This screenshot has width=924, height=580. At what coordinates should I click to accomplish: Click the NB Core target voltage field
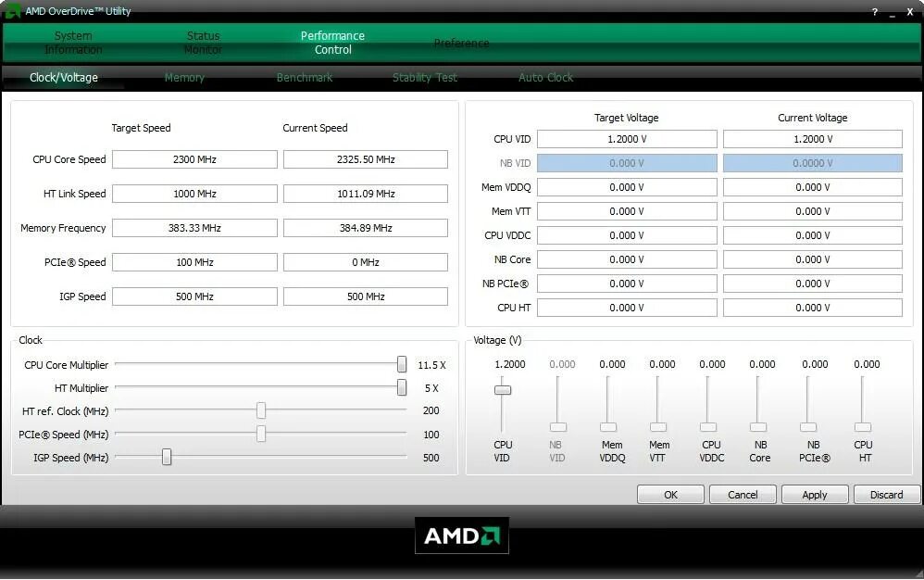(627, 259)
